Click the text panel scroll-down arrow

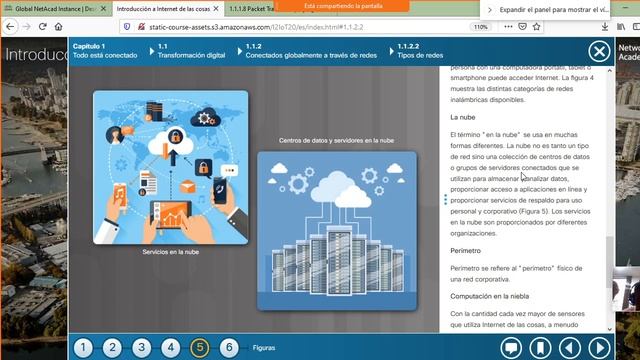(x=610, y=329)
